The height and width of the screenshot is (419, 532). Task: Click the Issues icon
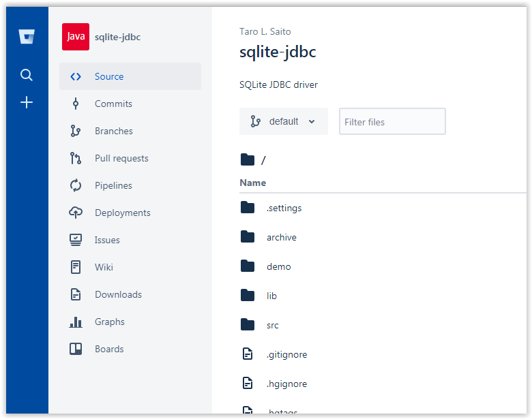[x=76, y=240]
